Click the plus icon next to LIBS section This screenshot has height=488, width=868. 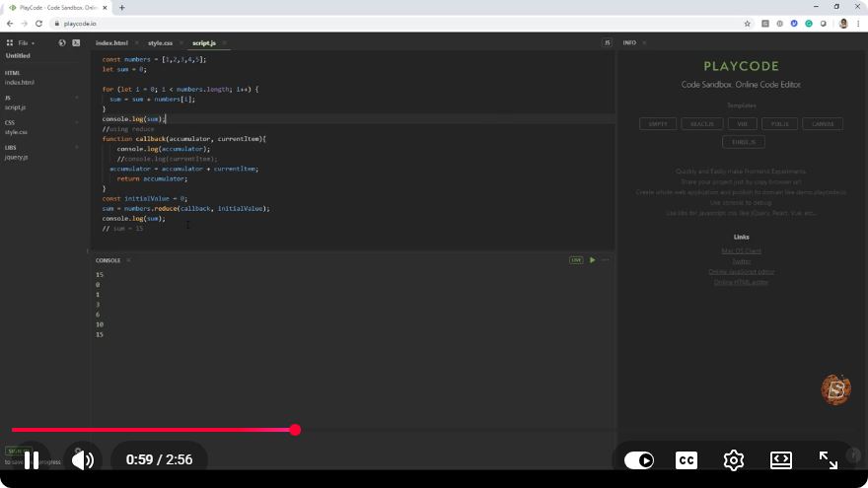[77, 147]
